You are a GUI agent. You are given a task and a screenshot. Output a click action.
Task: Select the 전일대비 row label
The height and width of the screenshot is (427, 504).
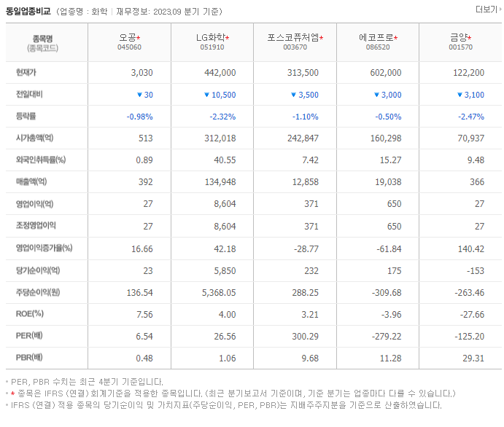[29, 94]
